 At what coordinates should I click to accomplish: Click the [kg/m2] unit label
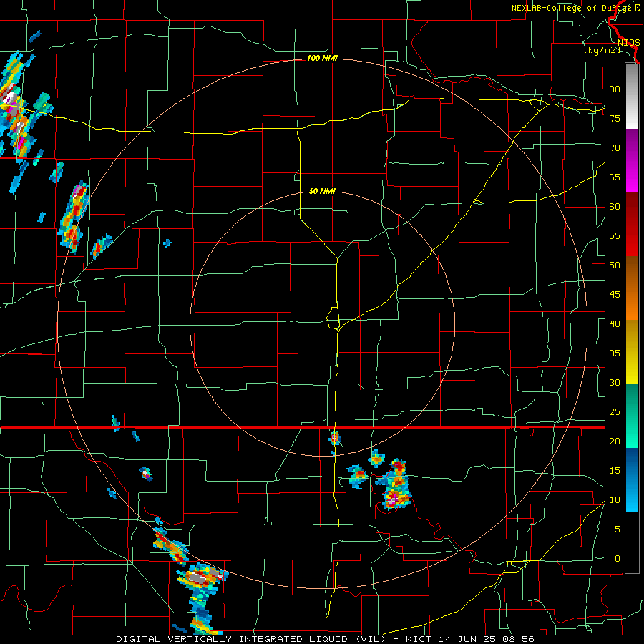[602, 50]
